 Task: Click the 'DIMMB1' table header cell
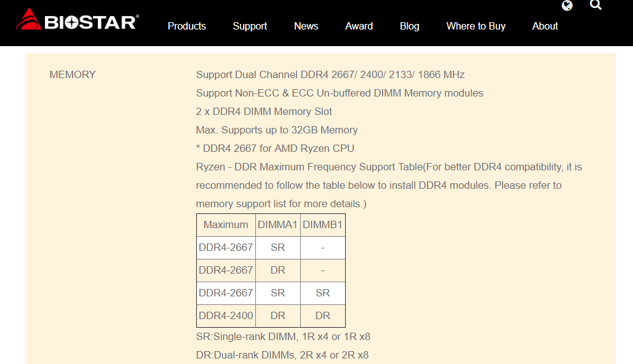(x=322, y=225)
